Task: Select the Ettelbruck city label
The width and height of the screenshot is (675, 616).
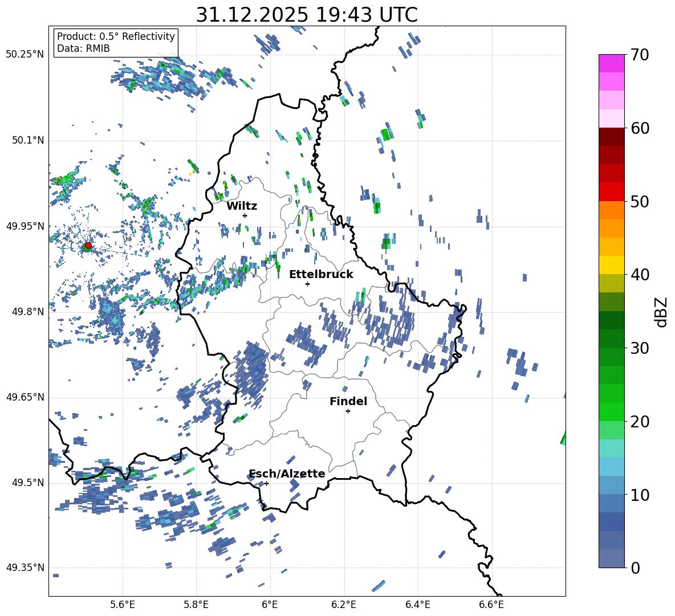Action: pos(321,275)
